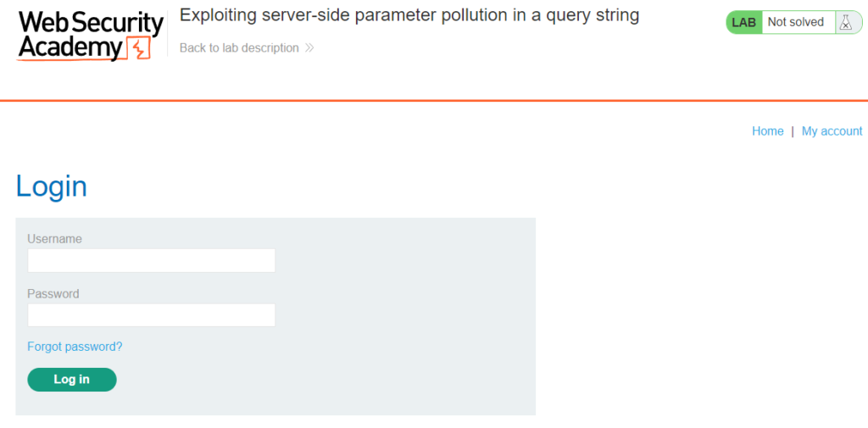Click the Password field label
Viewport: 868px width, 428px height.
[53, 293]
